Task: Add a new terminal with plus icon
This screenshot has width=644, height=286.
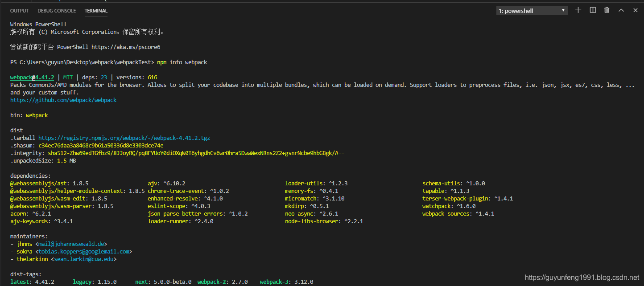Action: pyautogui.click(x=578, y=10)
